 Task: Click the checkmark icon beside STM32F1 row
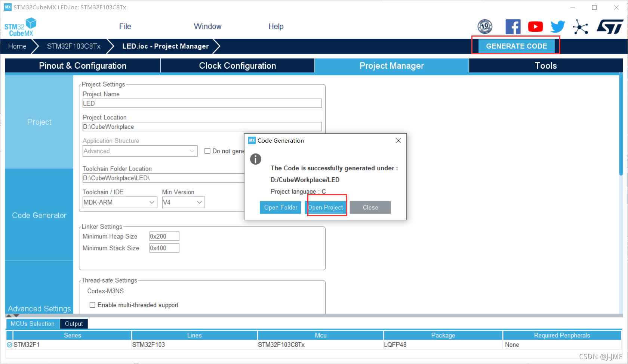pos(9,345)
